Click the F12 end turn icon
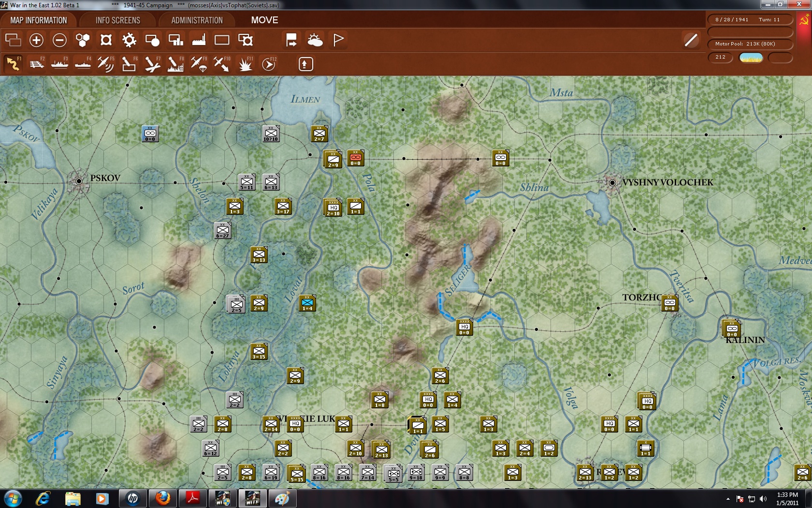Viewport: 812px width, 508px height. pyautogui.click(x=269, y=64)
